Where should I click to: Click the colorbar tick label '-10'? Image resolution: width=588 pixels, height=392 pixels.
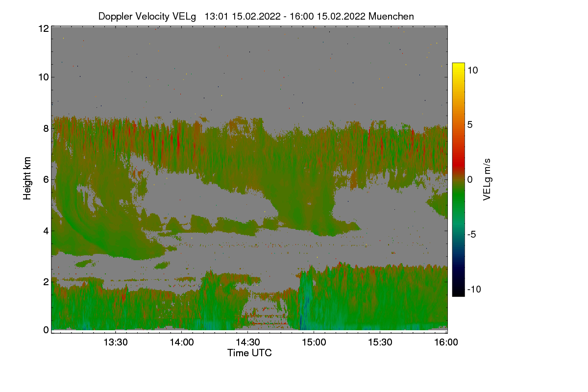(474, 289)
